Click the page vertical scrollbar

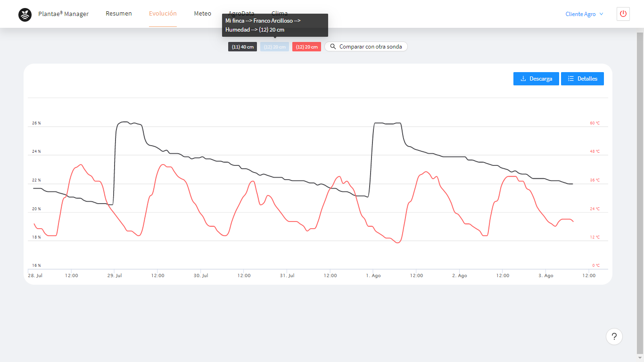point(640,193)
